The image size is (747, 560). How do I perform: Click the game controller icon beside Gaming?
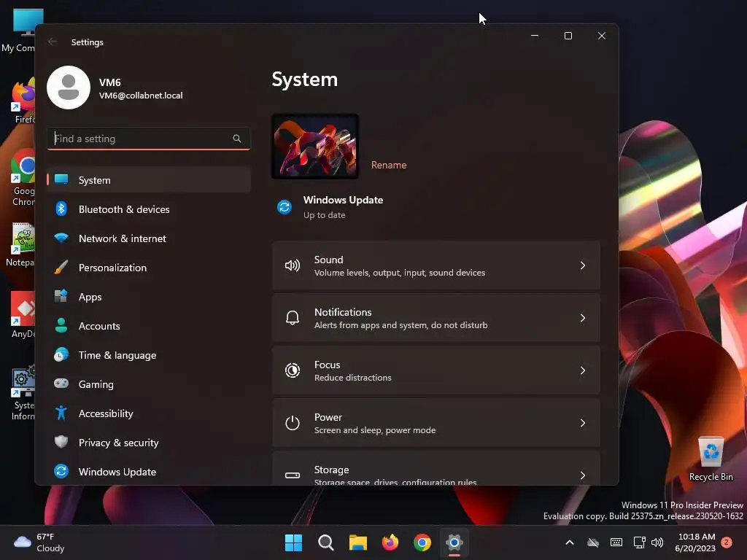pos(61,384)
